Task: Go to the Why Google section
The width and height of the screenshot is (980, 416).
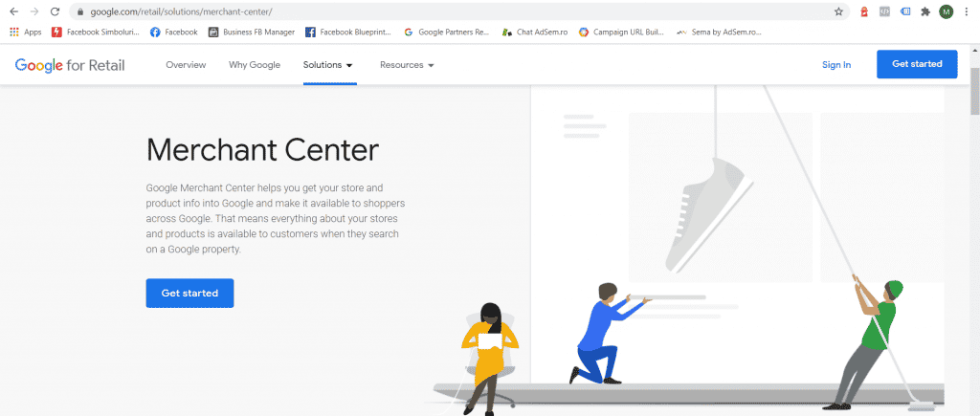Action: (255, 65)
